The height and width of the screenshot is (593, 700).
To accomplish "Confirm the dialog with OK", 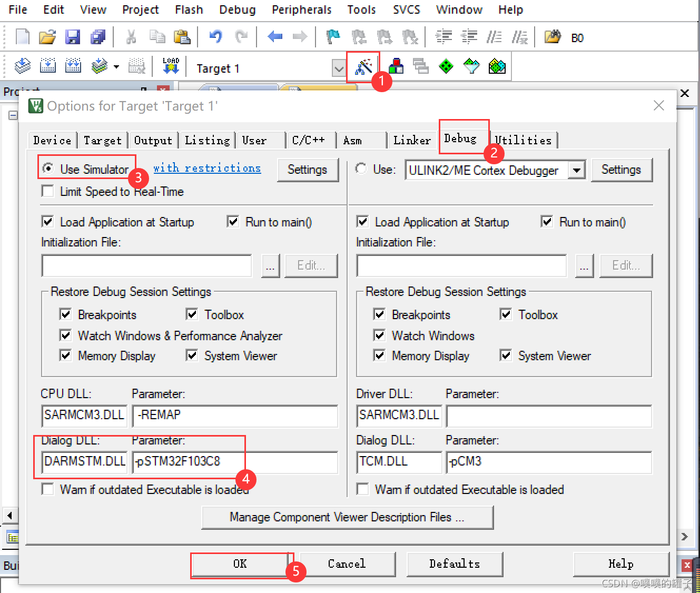I will [x=240, y=564].
